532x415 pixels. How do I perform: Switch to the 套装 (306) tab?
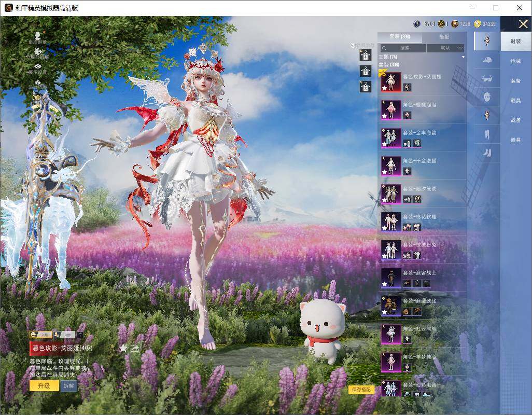tap(400, 37)
